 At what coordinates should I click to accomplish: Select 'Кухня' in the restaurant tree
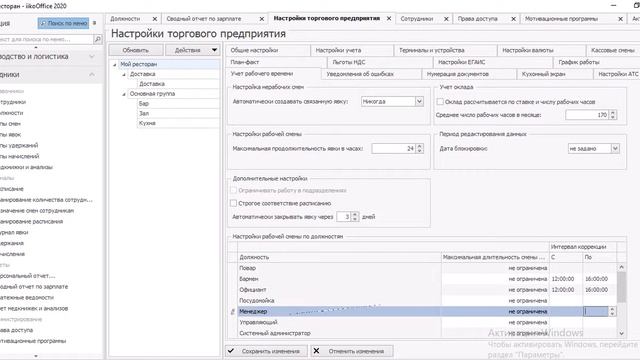pos(147,123)
